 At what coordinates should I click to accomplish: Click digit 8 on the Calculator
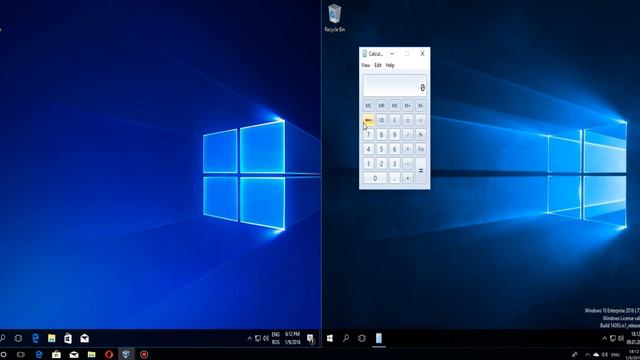coord(381,135)
